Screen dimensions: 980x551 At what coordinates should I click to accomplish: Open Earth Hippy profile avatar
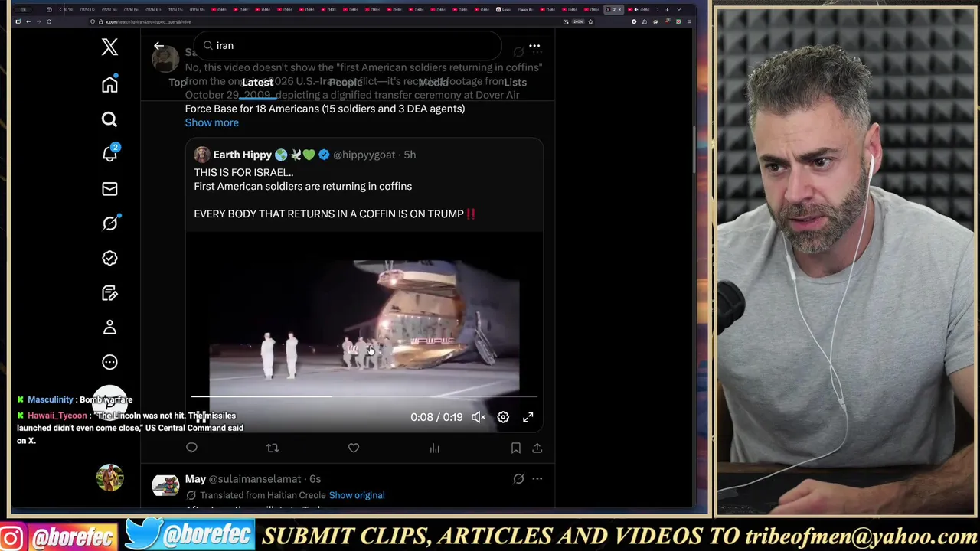(x=202, y=155)
